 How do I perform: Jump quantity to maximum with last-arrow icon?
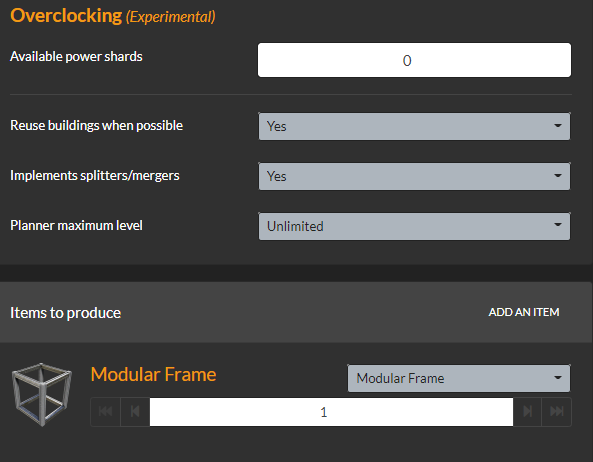[x=557, y=412]
